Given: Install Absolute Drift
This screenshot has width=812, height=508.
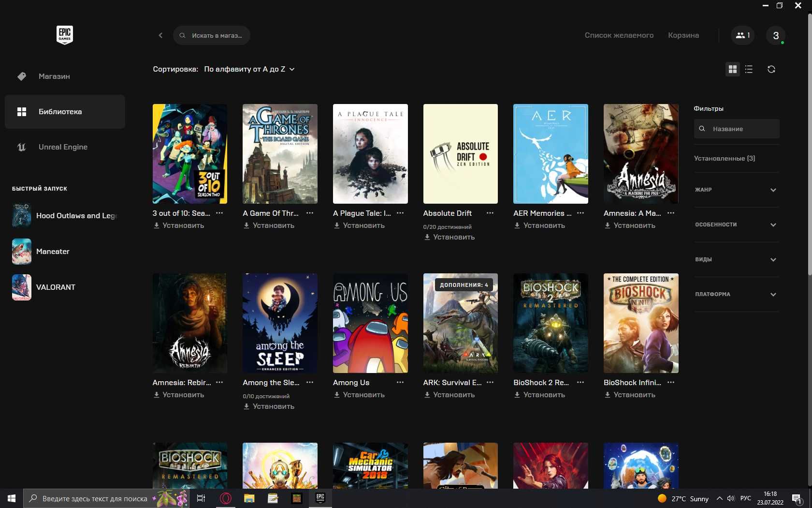Looking at the screenshot, I should (x=449, y=237).
